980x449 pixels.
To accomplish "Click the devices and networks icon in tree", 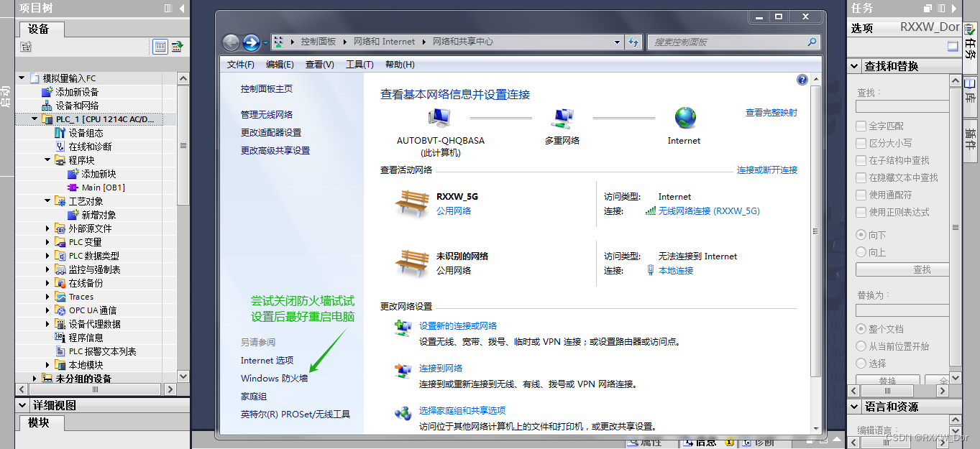I will click(47, 106).
